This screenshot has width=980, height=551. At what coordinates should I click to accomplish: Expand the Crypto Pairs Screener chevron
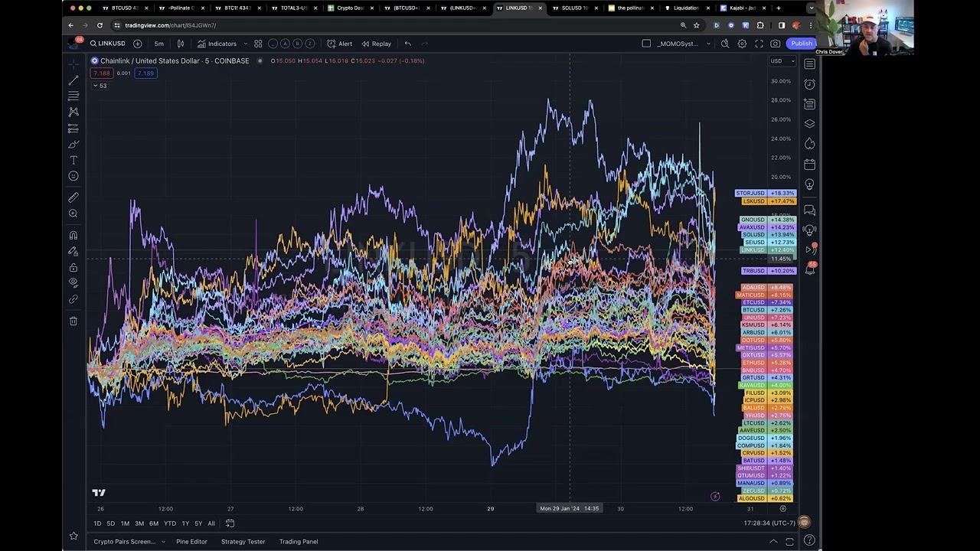(162, 542)
